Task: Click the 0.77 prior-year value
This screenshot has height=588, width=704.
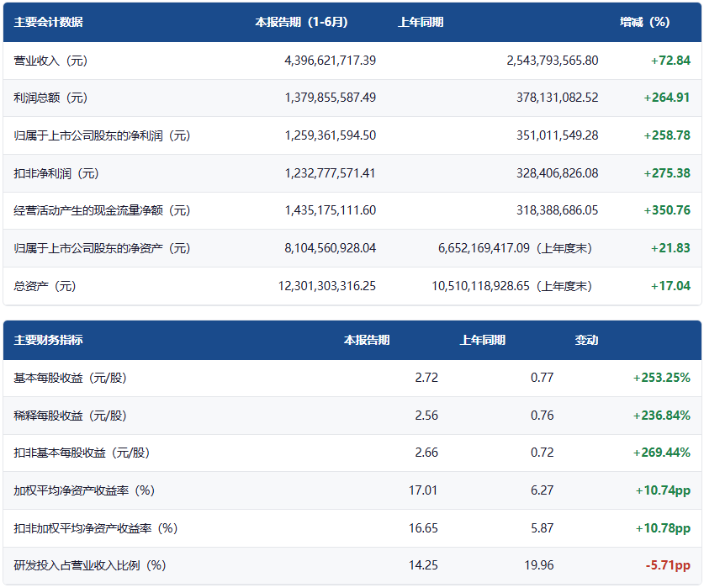Action: pos(542,378)
